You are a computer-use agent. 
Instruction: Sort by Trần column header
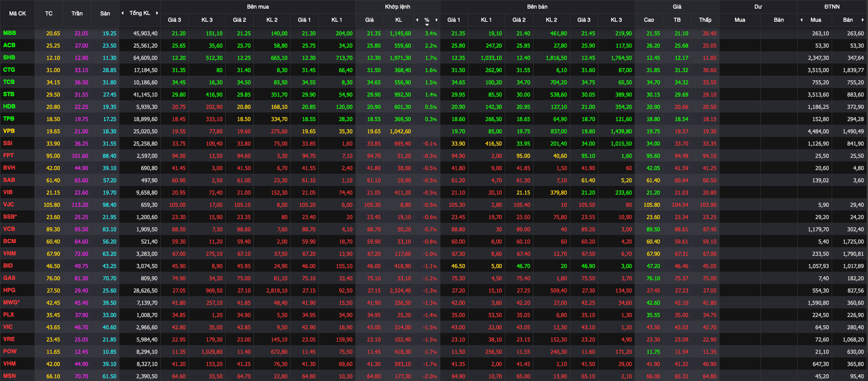[x=77, y=14]
